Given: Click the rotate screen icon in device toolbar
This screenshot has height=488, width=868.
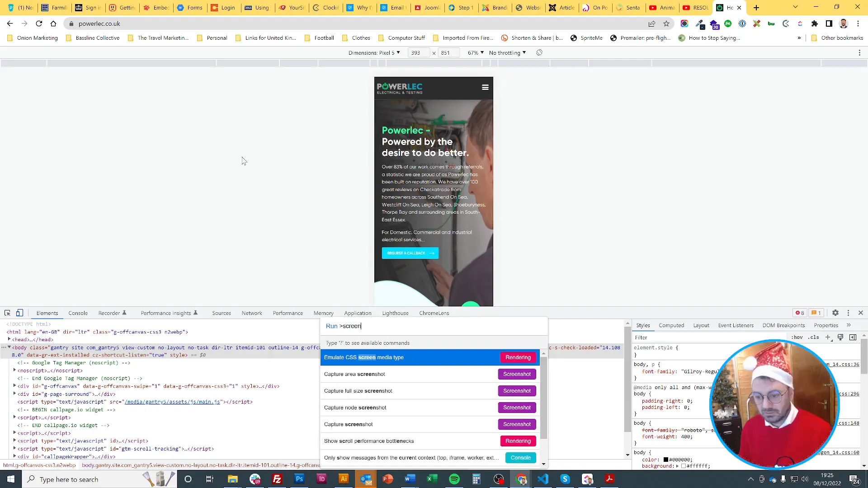Looking at the screenshot, I should coord(539,52).
